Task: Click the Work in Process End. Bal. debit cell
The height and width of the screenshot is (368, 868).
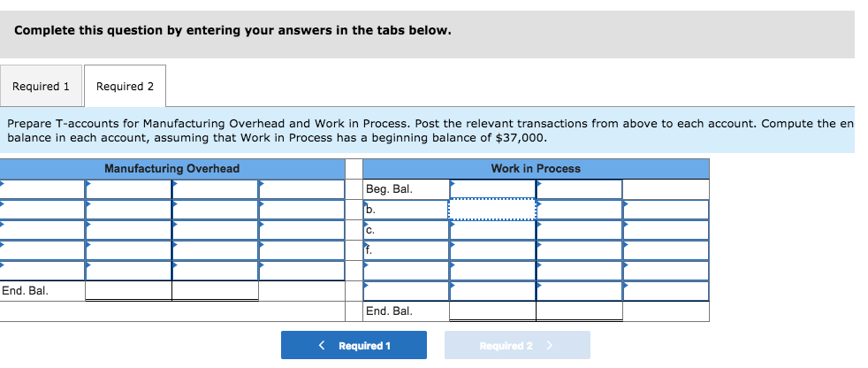Action: [492, 310]
